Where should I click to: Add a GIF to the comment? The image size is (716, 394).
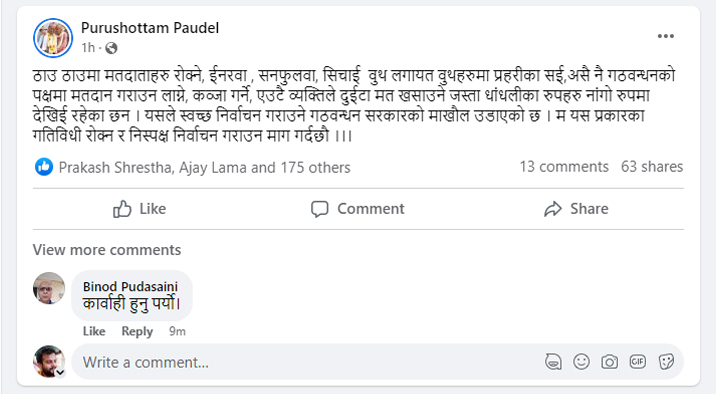638,362
